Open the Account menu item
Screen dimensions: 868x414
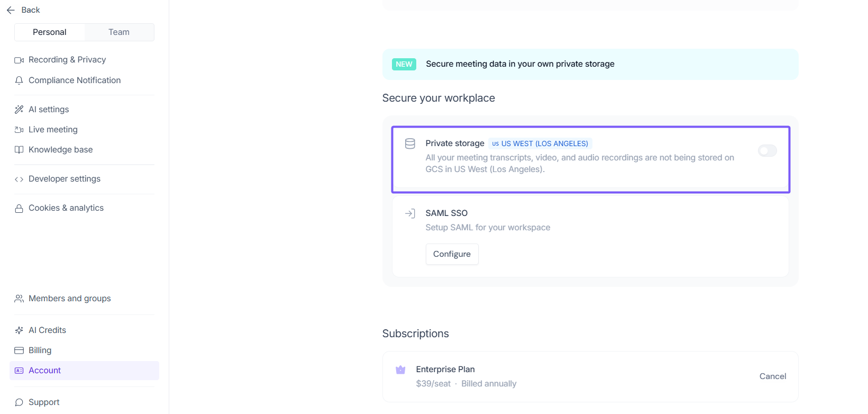[45, 371]
